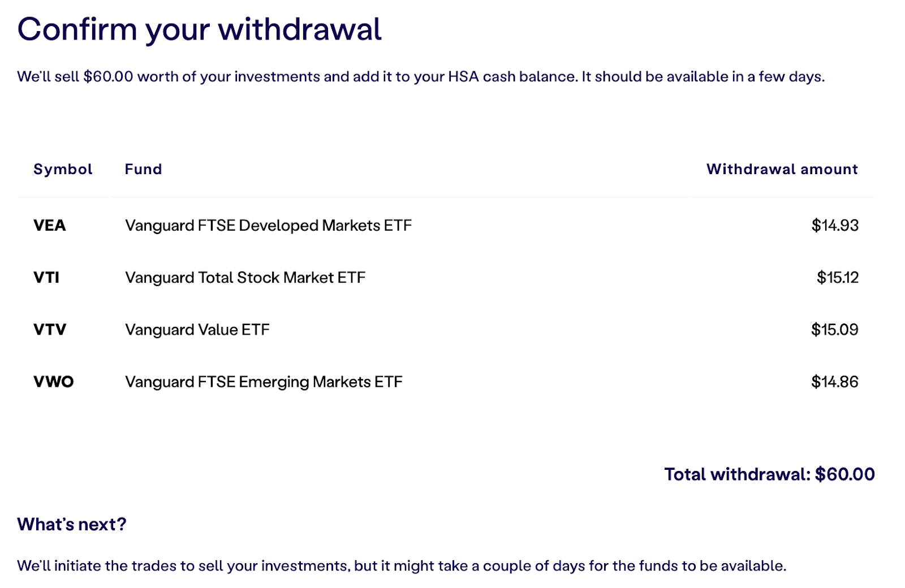The image size is (905, 588).
Task: Click Vanguard FTSE Emerging Markets ETF name
Action: click(x=264, y=382)
